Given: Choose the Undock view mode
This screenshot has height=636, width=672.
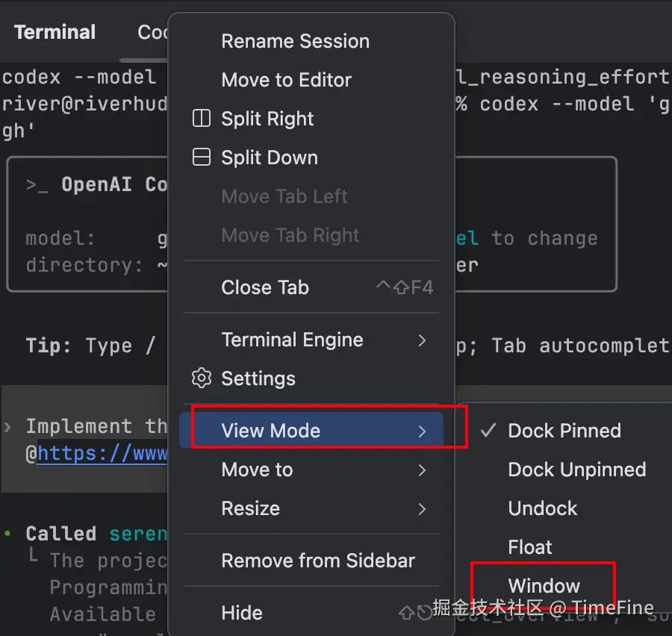Looking at the screenshot, I should point(543,508).
